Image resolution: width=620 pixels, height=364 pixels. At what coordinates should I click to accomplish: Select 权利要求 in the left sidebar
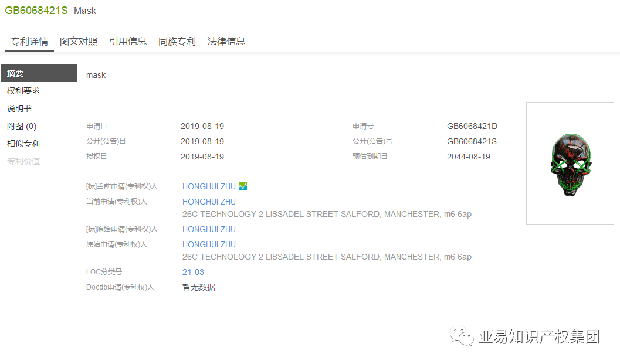pos(23,91)
